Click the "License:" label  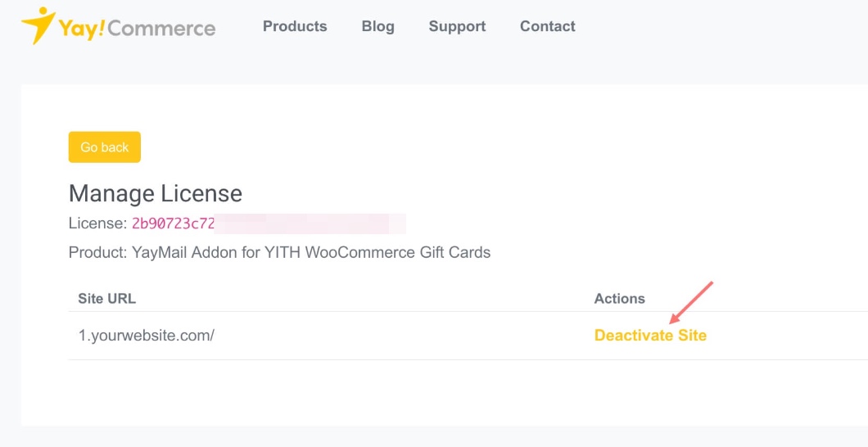pyautogui.click(x=97, y=223)
